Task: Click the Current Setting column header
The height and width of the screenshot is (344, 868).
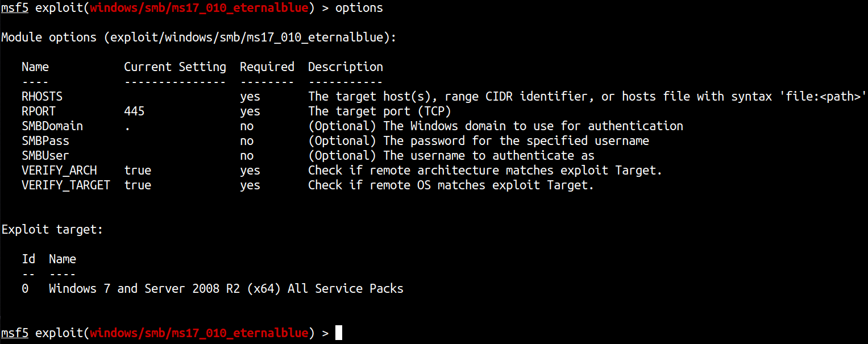Action: 175,67
